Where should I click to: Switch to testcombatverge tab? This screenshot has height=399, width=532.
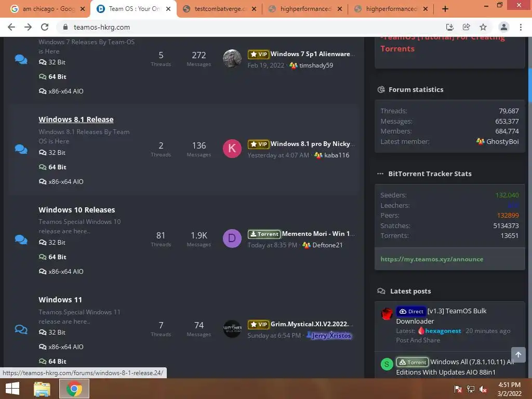[220, 9]
